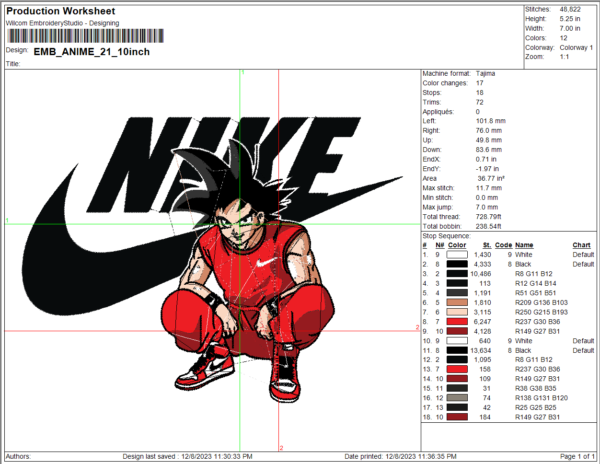Click the Zoom value 1:1

pyautogui.click(x=564, y=57)
